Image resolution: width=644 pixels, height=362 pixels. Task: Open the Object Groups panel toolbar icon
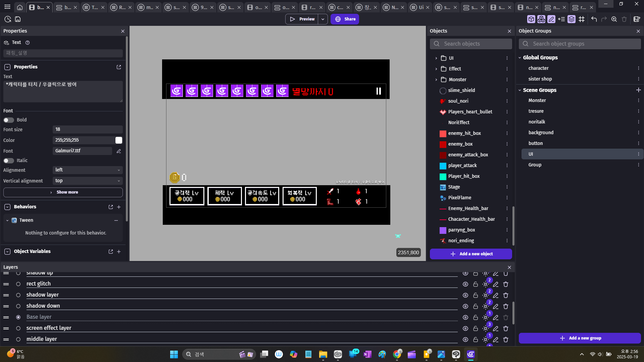(x=541, y=19)
